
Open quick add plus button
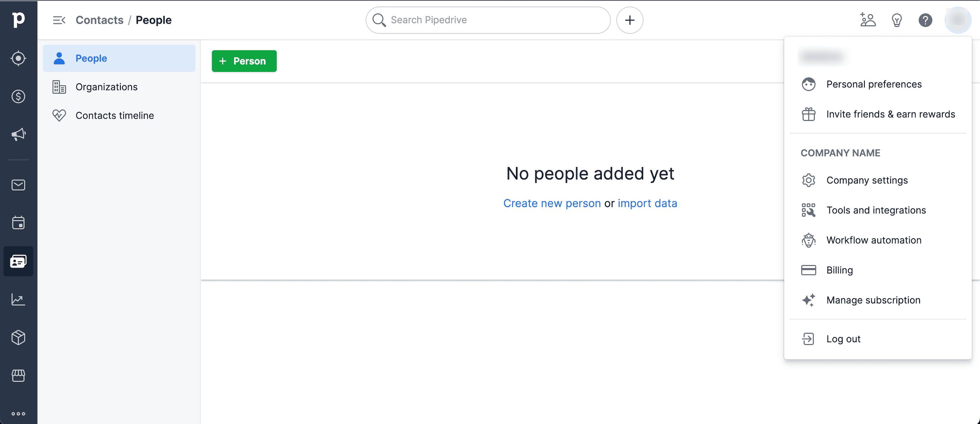[x=630, y=20]
